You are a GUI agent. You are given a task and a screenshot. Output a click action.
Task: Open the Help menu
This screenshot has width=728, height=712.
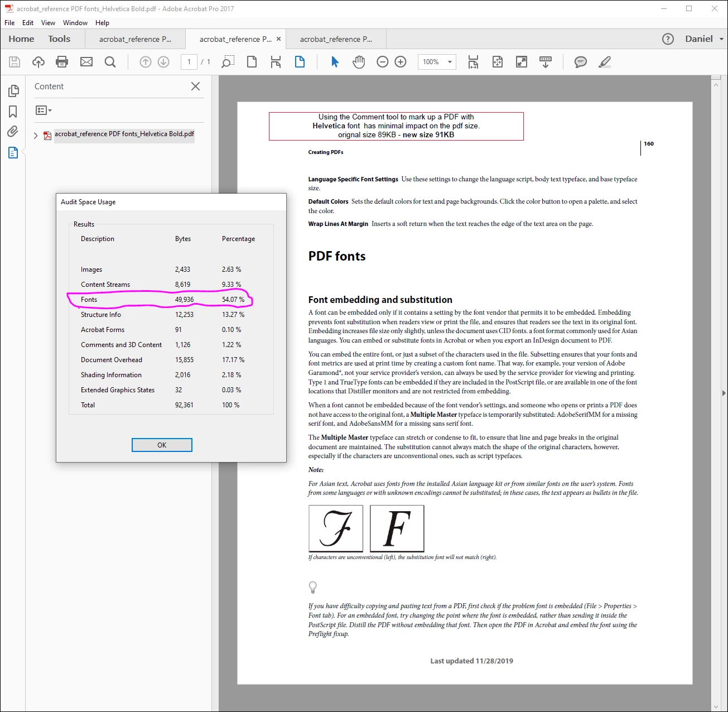pyautogui.click(x=102, y=23)
